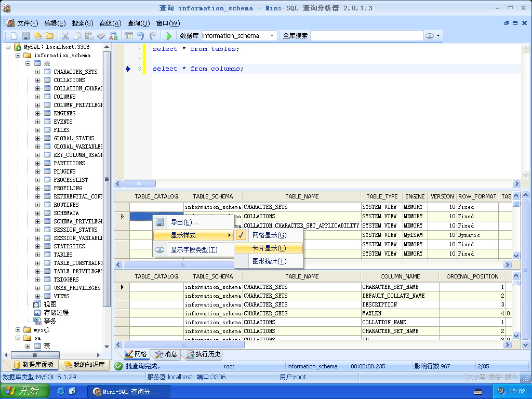Click the Open folder toolbar icon

(x=50, y=36)
